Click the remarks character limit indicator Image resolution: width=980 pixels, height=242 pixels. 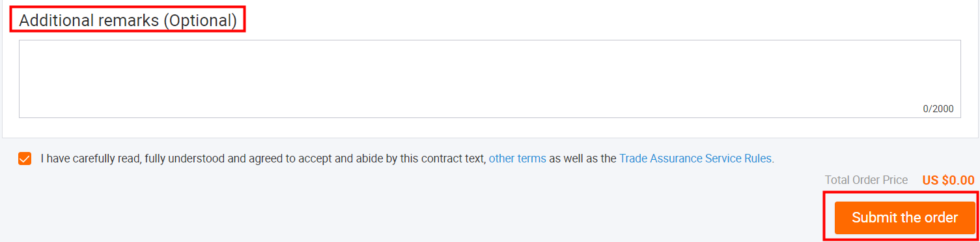point(938,109)
